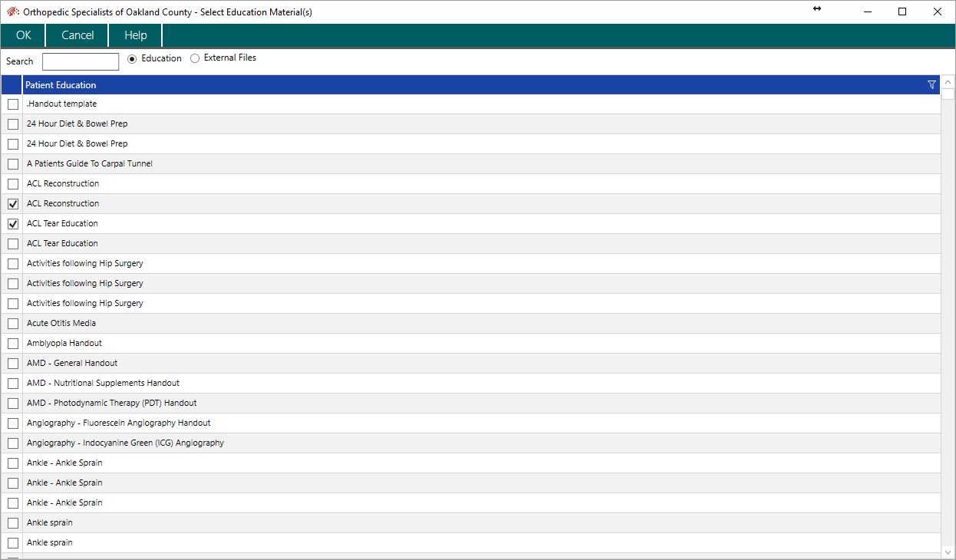
Task: Select the Education radio button
Action: [132, 59]
